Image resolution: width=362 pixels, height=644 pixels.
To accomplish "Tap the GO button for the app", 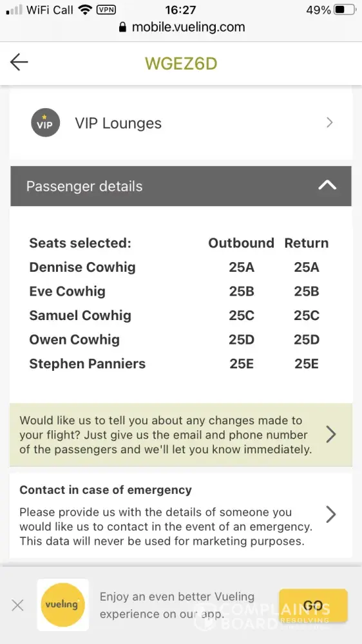I will click(313, 605).
